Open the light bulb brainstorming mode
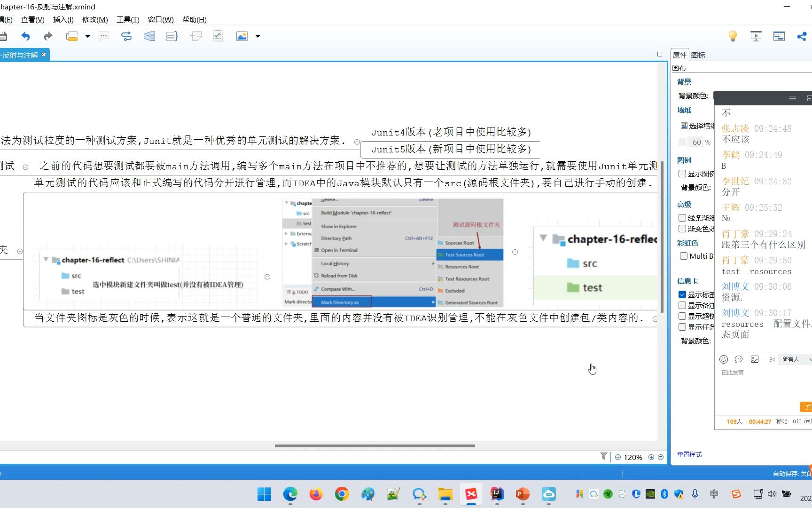Image resolution: width=812 pixels, height=508 pixels. [733, 36]
